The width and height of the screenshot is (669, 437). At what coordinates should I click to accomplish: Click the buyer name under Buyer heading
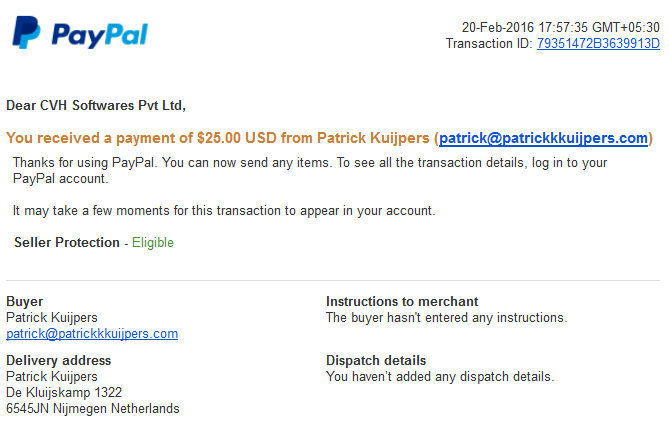[x=52, y=318]
